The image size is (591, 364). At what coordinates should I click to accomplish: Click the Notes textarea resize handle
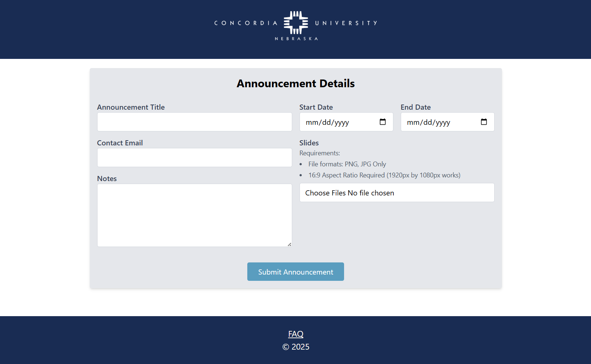[289, 244]
